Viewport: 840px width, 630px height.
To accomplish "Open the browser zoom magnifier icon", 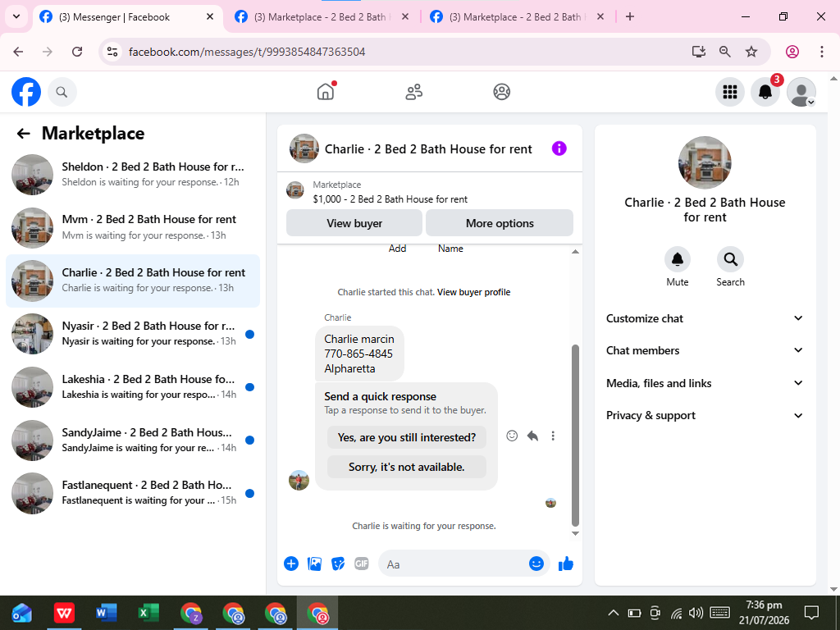I will (725, 52).
